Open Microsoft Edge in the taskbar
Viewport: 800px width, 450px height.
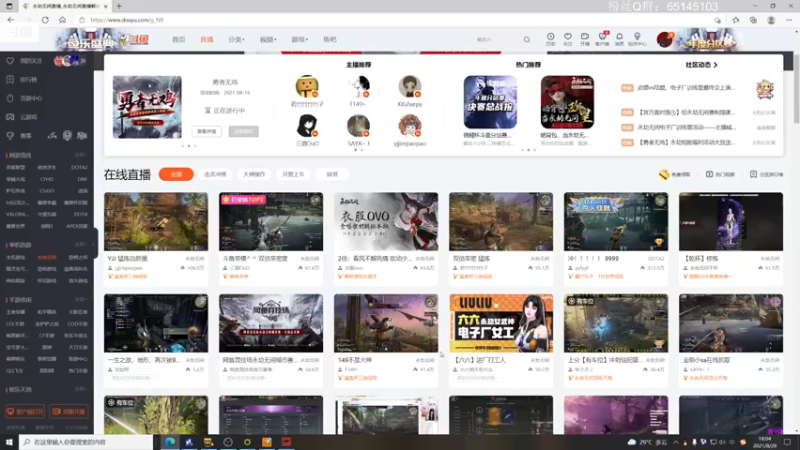pos(170,442)
